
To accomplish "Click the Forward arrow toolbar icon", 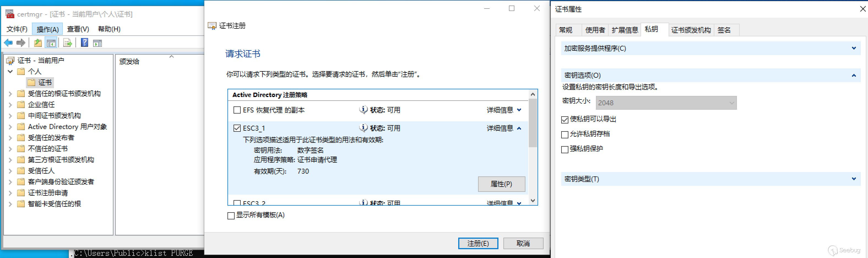I will click(x=21, y=43).
